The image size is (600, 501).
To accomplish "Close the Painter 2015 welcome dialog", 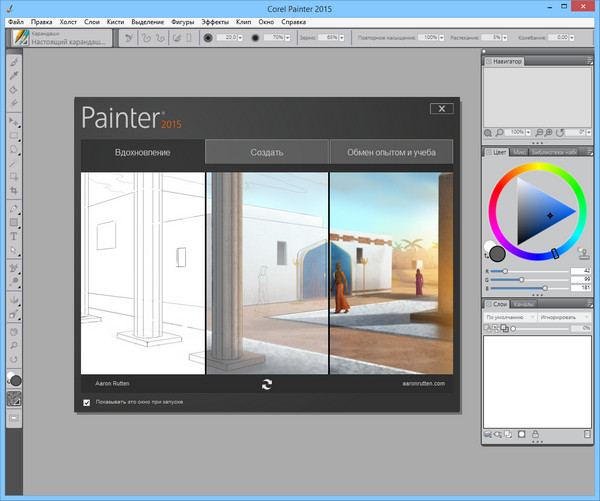I will [x=439, y=108].
